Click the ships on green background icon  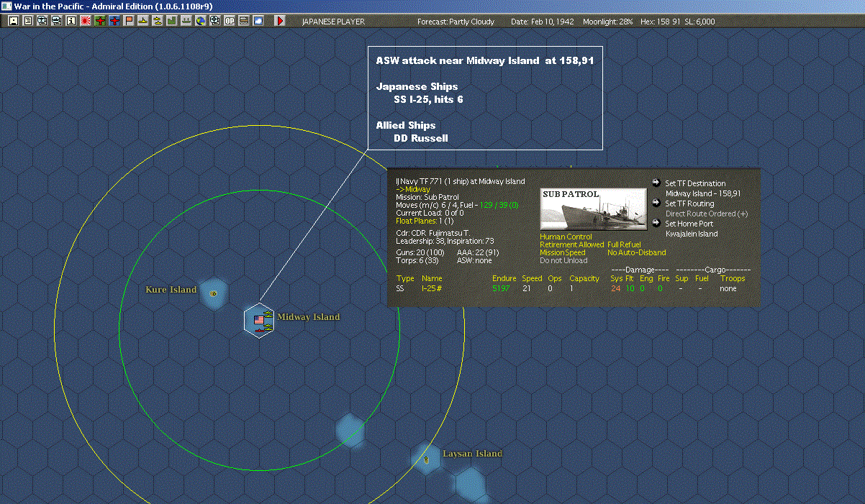coord(186,21)
